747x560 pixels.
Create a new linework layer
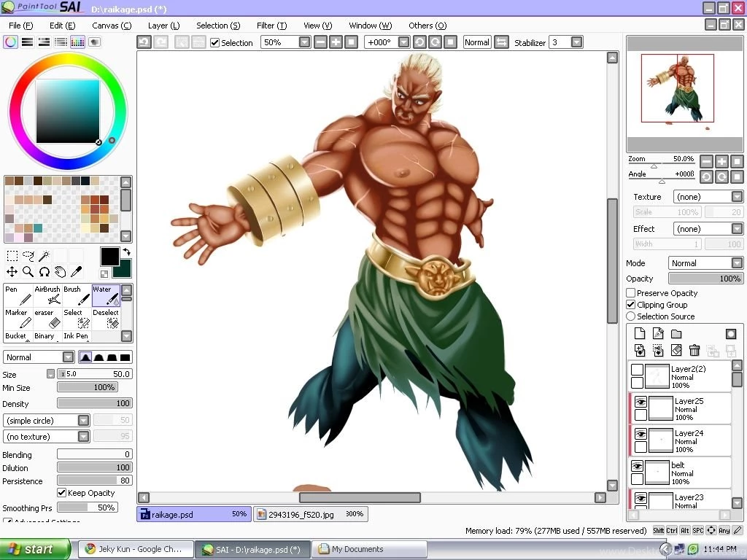coord(658,333)
